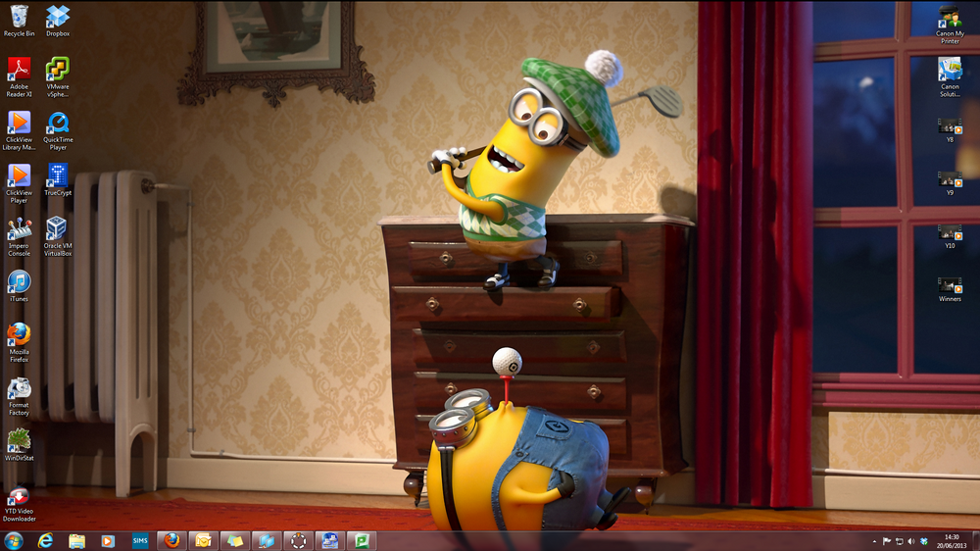
Task: Select the Oracle VM VirtualBox icon
Action: (x=58, y=236)
